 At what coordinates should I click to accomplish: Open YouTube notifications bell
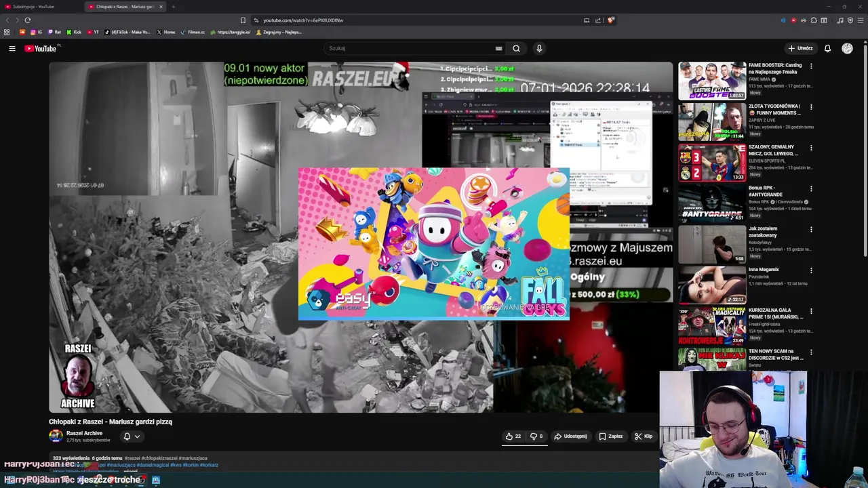827,48
